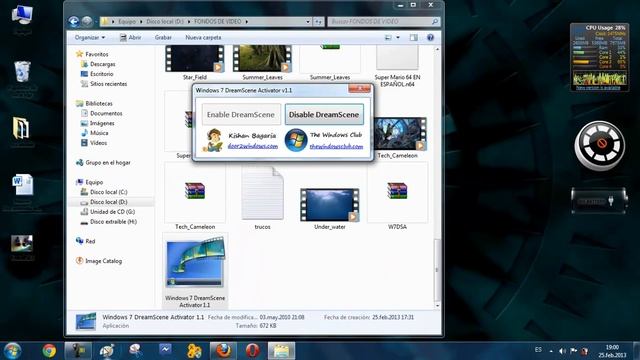Select the Star_Field video thumbnail
The width and height of the screenshot is (640, 360).
click(195, 58)
